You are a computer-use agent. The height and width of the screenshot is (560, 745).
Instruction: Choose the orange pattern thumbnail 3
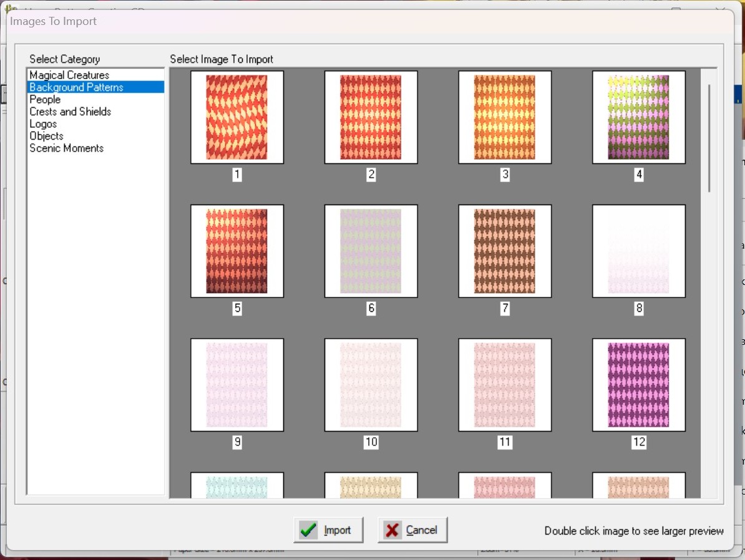tap(505, 117)
